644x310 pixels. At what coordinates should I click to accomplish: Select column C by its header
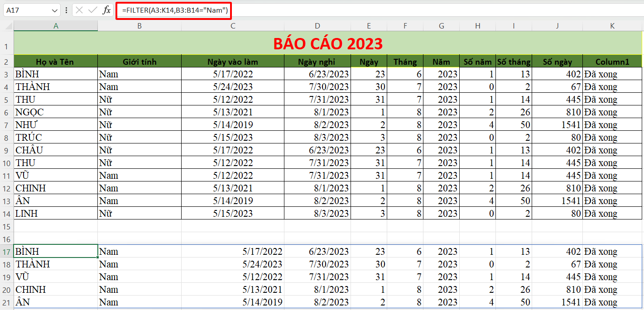(233, 26)
